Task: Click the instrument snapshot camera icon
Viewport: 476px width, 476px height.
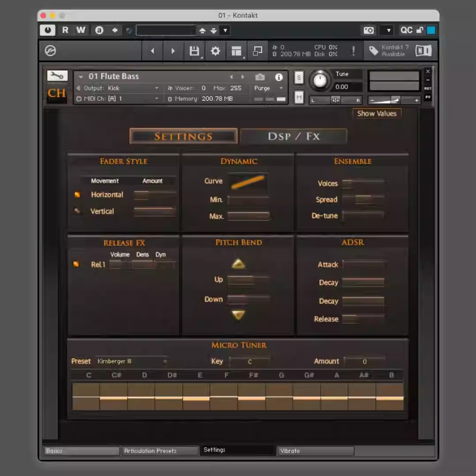Action: pyautogui.click(x=260, y=77)
